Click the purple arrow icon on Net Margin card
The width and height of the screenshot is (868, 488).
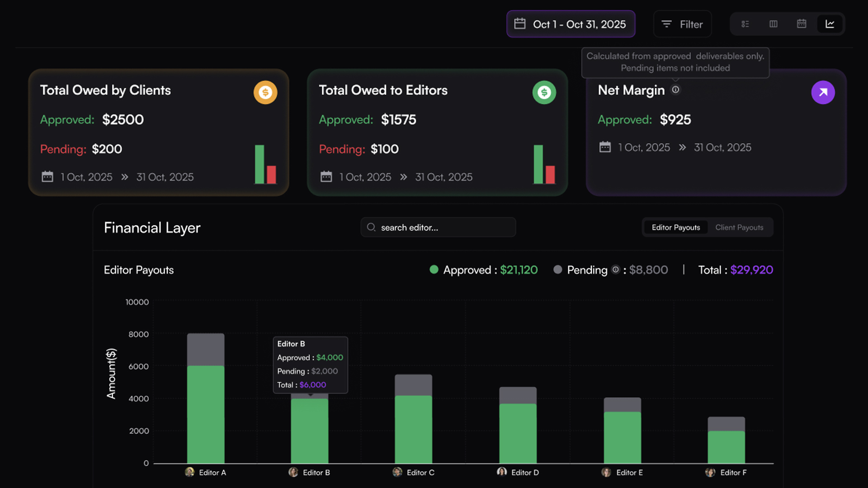point(823,92)
